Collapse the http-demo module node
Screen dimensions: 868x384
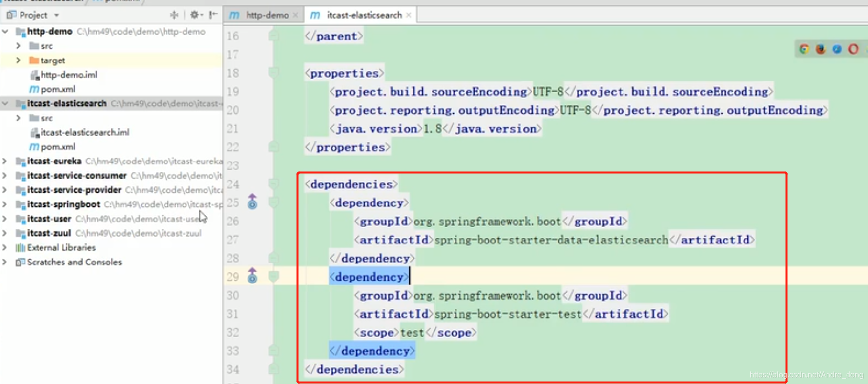[x=5, y=32]
